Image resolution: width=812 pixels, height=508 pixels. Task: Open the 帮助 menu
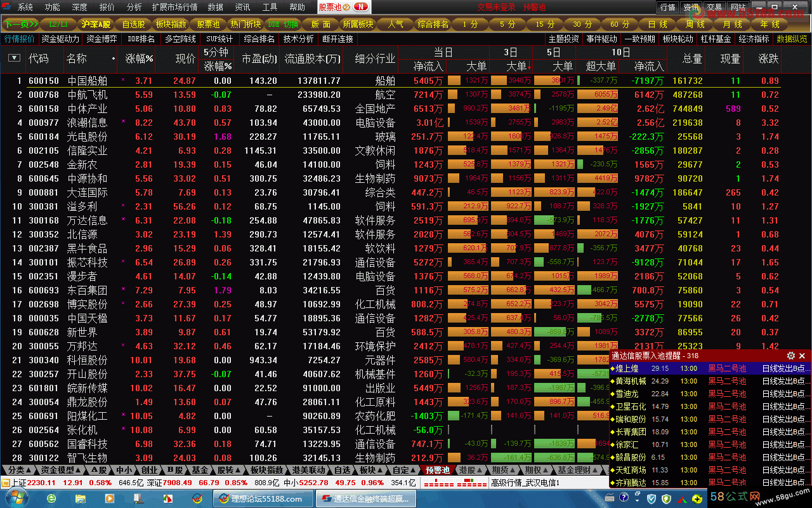point(297,7)
